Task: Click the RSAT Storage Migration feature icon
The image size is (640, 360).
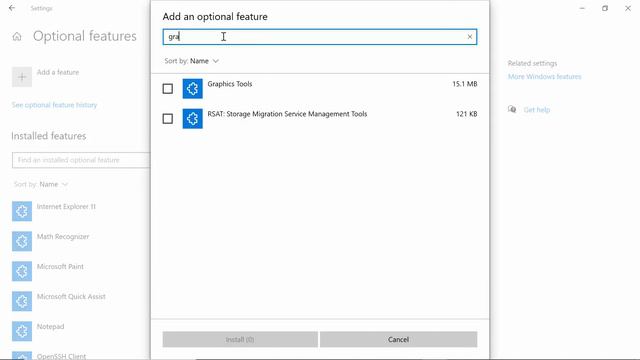Action: click(193, 119)
